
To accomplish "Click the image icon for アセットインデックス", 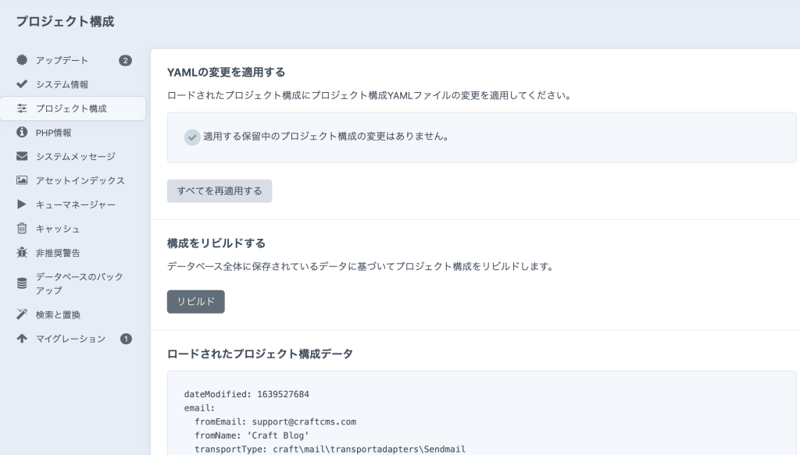I will [22, 180].
